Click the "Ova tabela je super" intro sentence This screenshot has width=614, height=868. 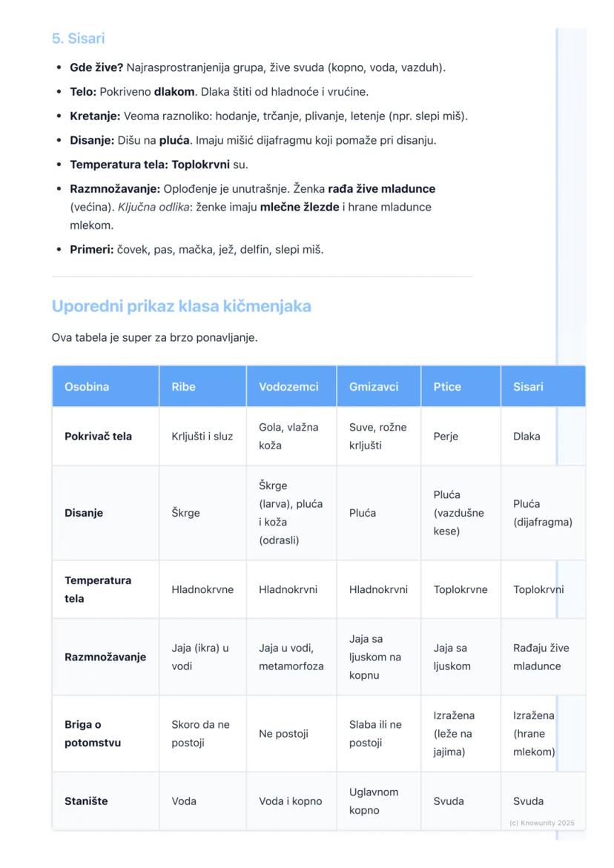tap(154, 338)
